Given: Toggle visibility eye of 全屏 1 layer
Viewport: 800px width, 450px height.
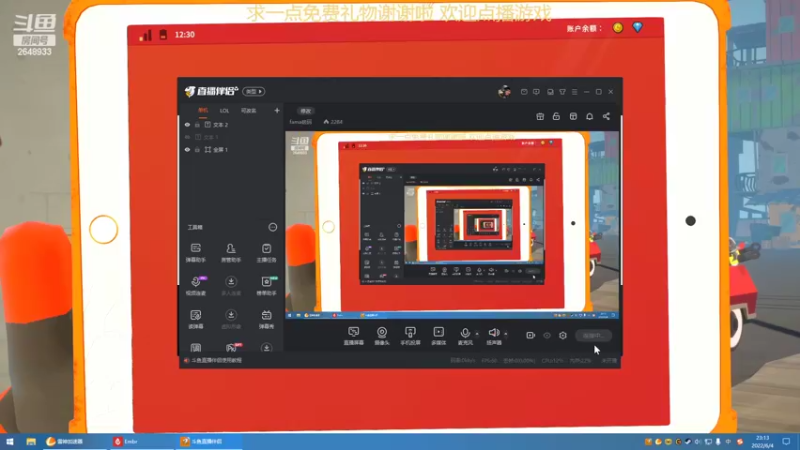Looking at the screenshot, I should pyautogui.click(x=187, y=149).
